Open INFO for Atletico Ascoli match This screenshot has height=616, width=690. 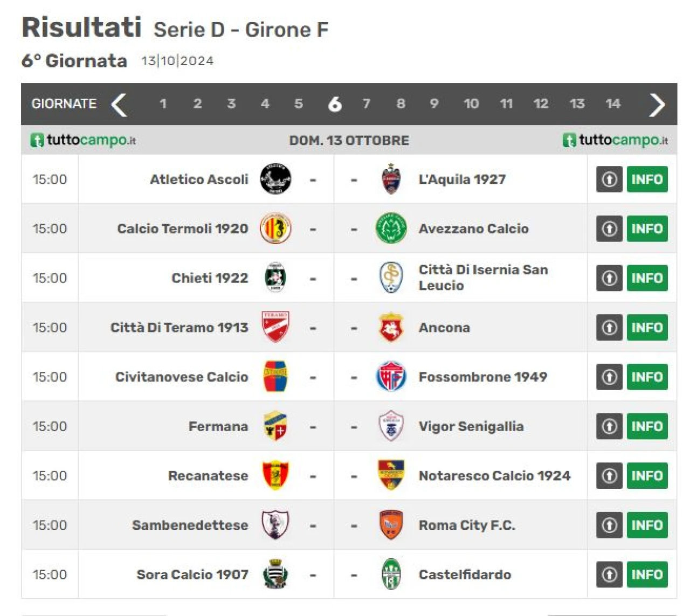tap(647, 179)
